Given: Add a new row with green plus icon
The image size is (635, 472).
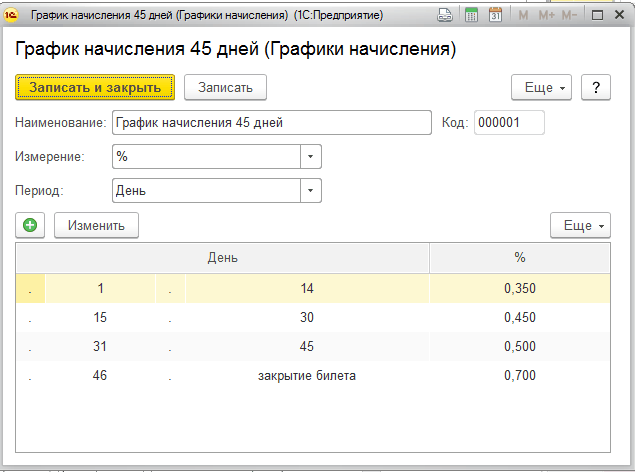Looking at the screenshot, I should pos(30,225).
